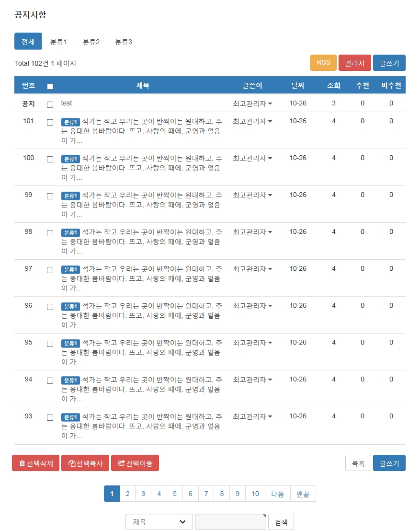Select the checkbox for post 99
Viewport: 420px width, 530px height.
[x=50, y=196]
